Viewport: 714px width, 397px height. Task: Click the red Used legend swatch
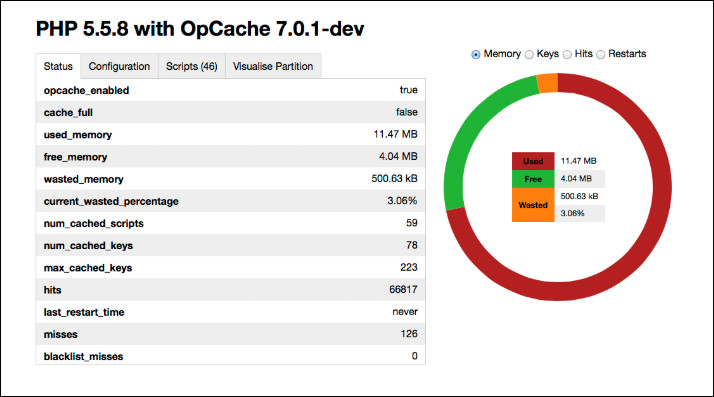[x=533, y=161]
